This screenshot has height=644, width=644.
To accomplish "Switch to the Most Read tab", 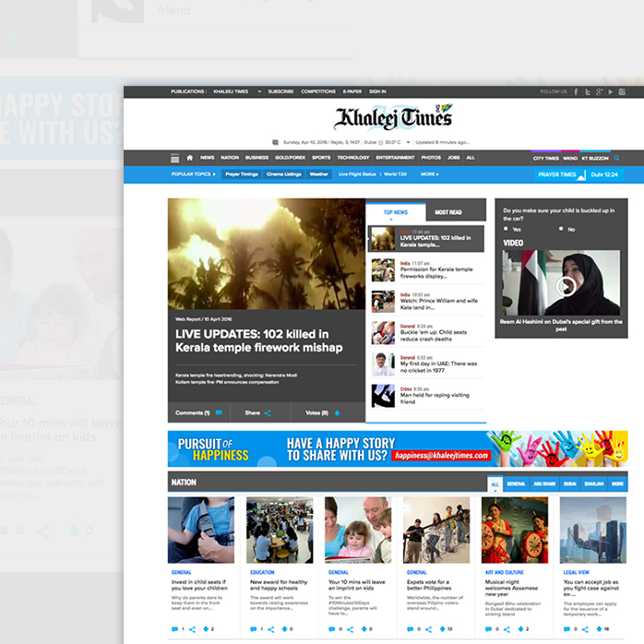I will tap(448, 212).
